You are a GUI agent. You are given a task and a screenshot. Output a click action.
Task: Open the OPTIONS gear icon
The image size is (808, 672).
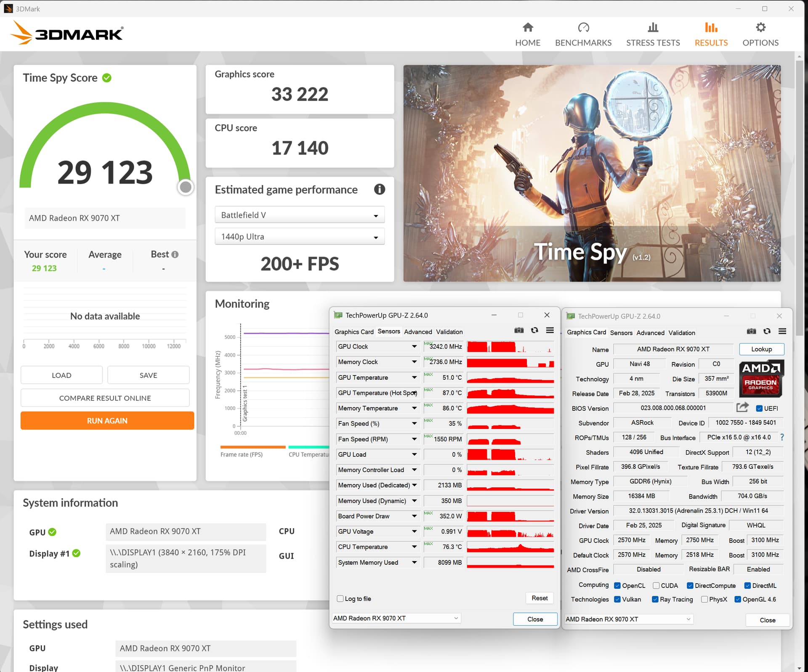point(760,28)
